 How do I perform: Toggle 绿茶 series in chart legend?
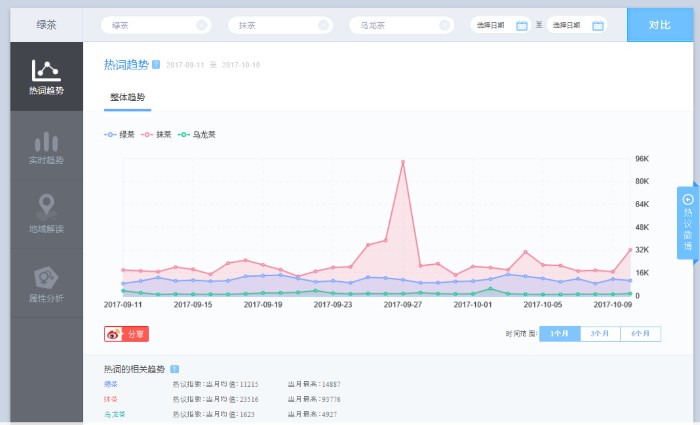pyautogui.click(x=118, y=134)
